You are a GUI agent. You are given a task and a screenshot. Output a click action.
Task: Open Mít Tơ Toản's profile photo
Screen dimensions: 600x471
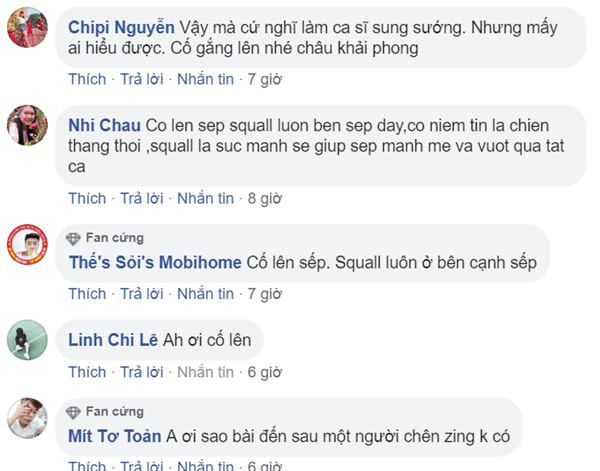coord(29,420)
